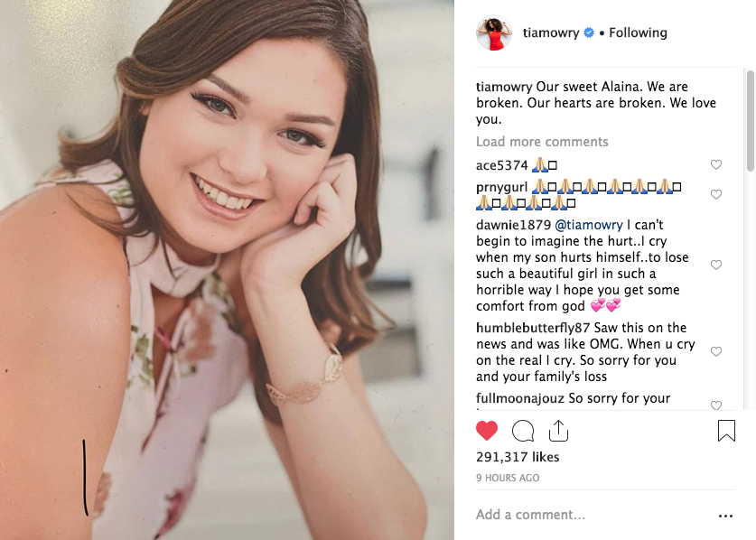Like humblebutterfly87's comment with the heart
This screenshot has height=540, width=756.
716,352
